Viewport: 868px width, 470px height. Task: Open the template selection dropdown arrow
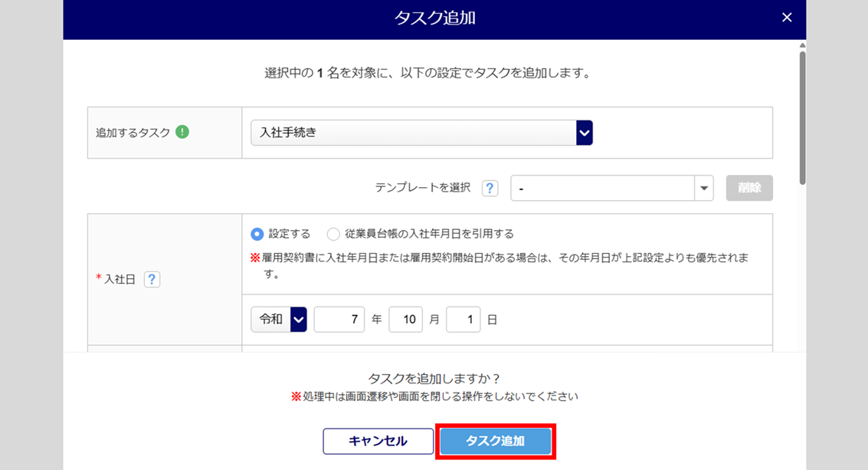click(704, 188)
